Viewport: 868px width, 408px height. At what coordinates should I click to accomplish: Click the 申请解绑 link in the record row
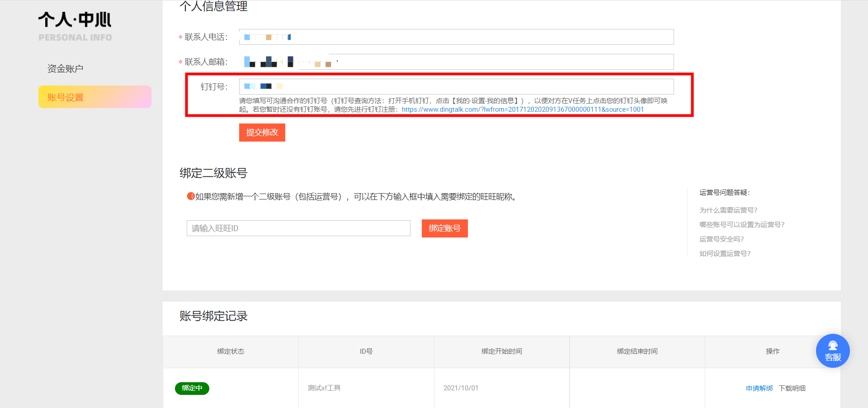(759, 389)
